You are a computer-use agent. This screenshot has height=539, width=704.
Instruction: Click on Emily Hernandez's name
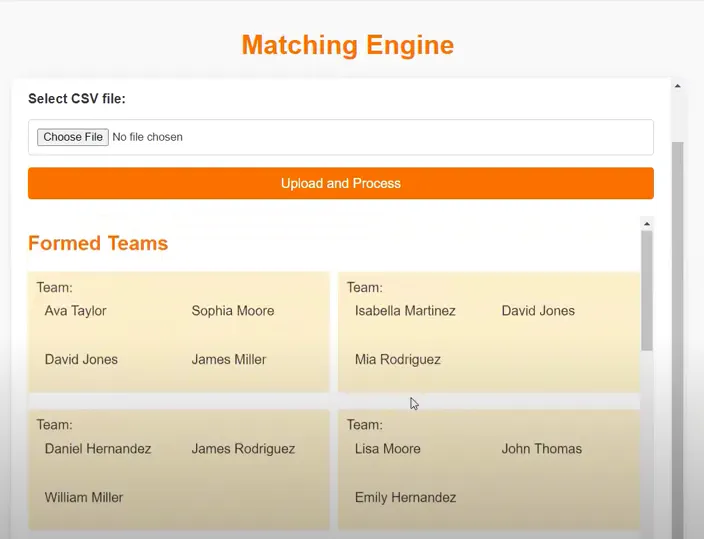(405, 498)
